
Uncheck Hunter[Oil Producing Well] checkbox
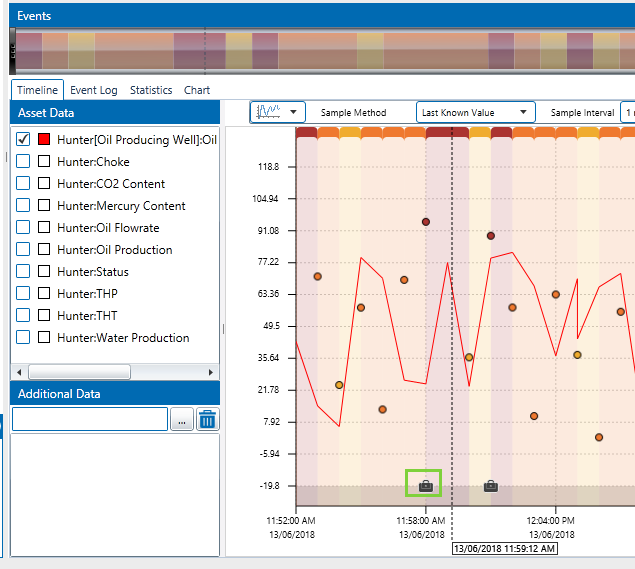(24, 140)
